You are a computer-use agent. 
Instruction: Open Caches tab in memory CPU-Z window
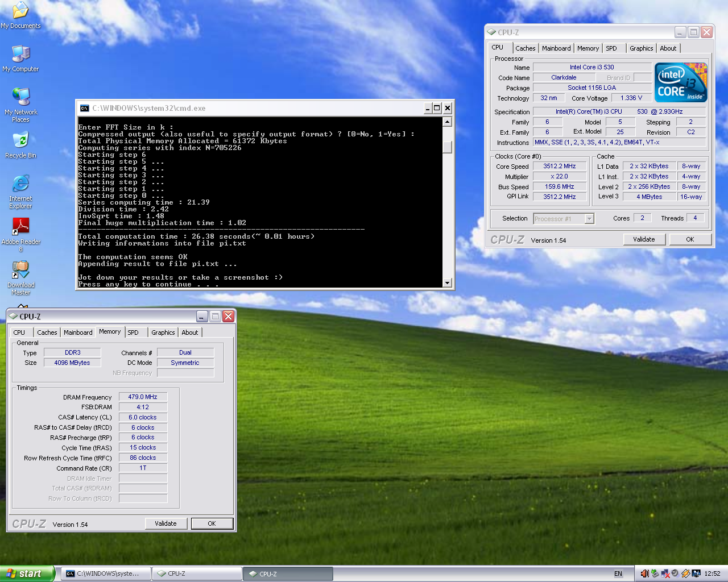click(x=47, y=332)
